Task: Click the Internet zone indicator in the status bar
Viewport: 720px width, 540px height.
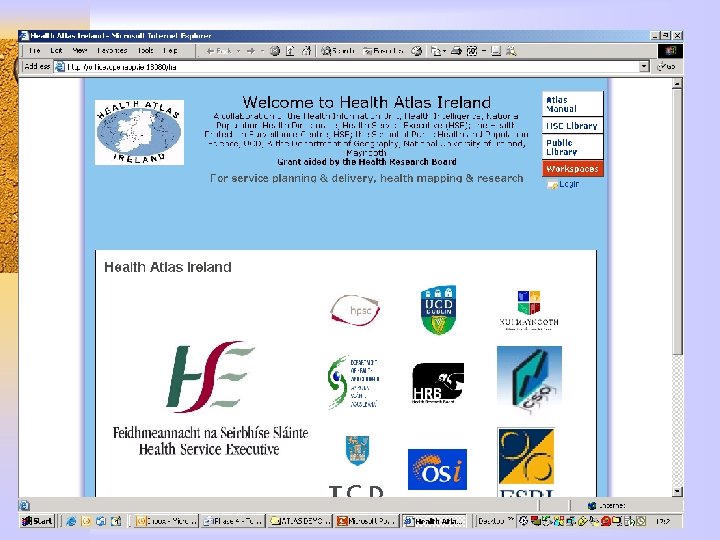Action: (606, 506)
